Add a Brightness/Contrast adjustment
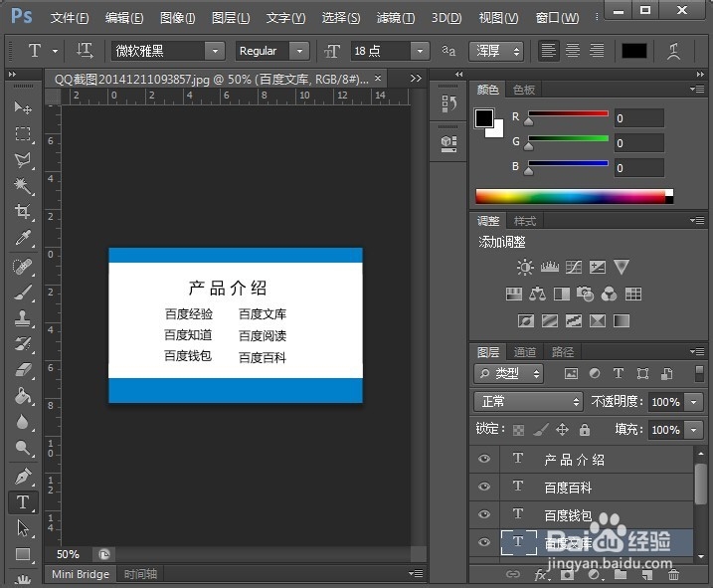713x588 pixels. click(x=525, y=268)
